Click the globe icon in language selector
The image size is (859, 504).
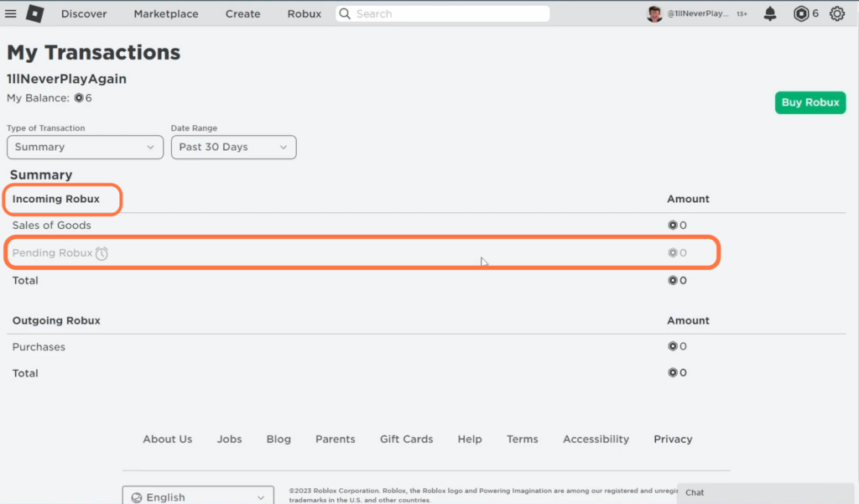click(137, 497)
